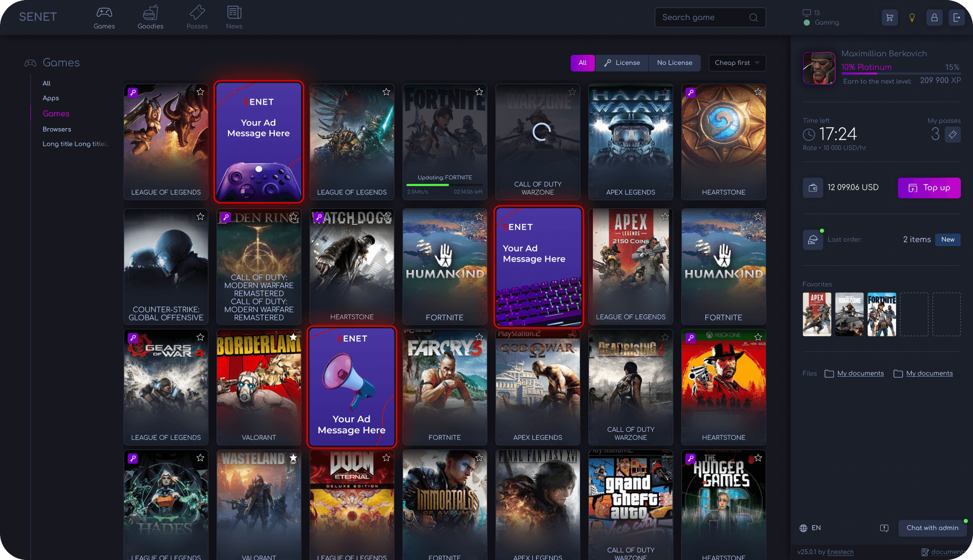Click the key icon on the Gears of War card

point(133,338)
